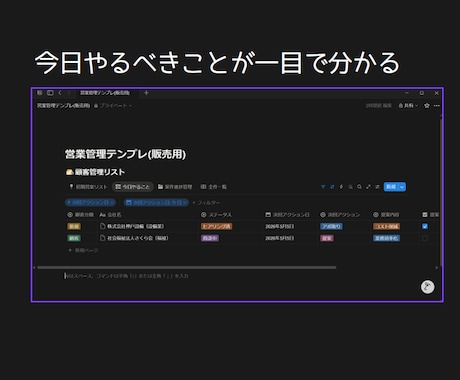The height and width of the screenshot is (380, 460).
Task: Switch to the 全件一覧 view tab
Action: click(x=214, y=187)
